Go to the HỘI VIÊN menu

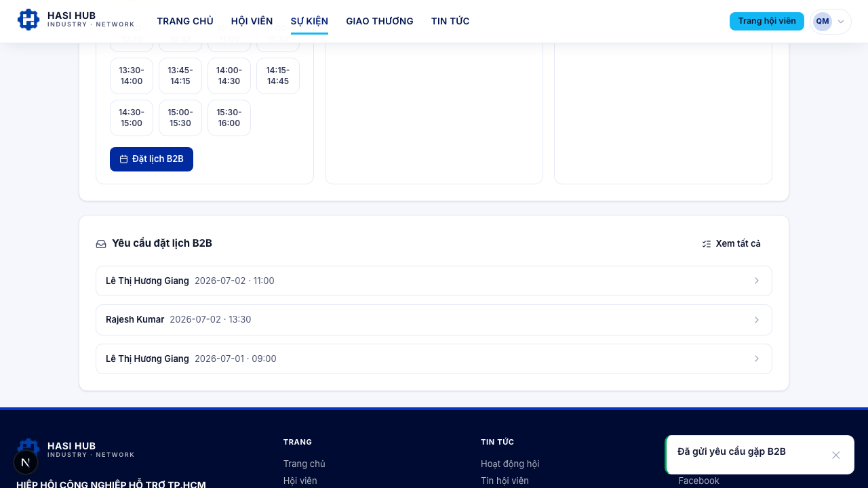[252, 21]
